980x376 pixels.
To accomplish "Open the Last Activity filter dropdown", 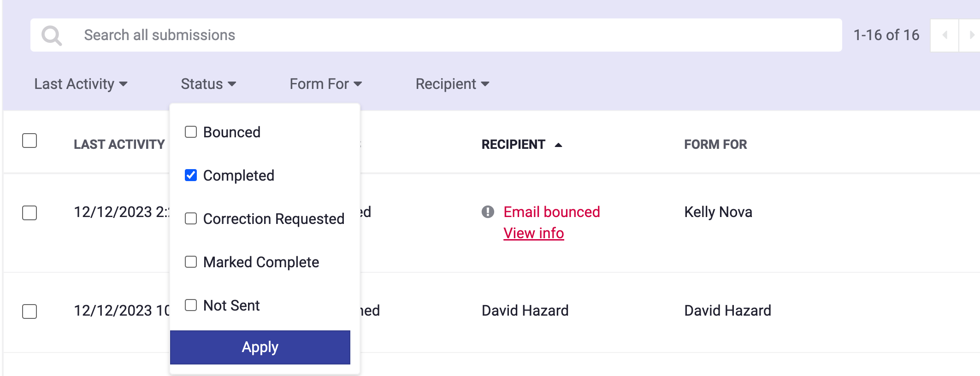I will (81, 84).
